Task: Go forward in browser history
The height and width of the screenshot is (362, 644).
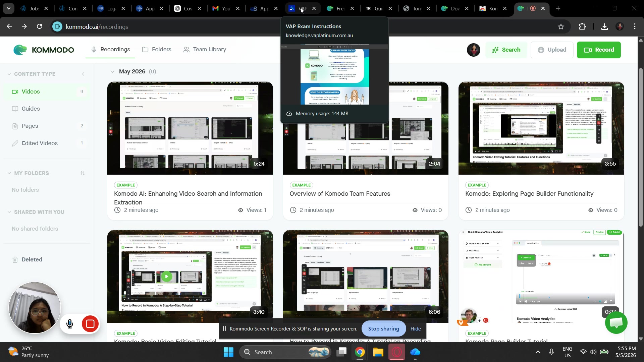Action: point(24,26)
